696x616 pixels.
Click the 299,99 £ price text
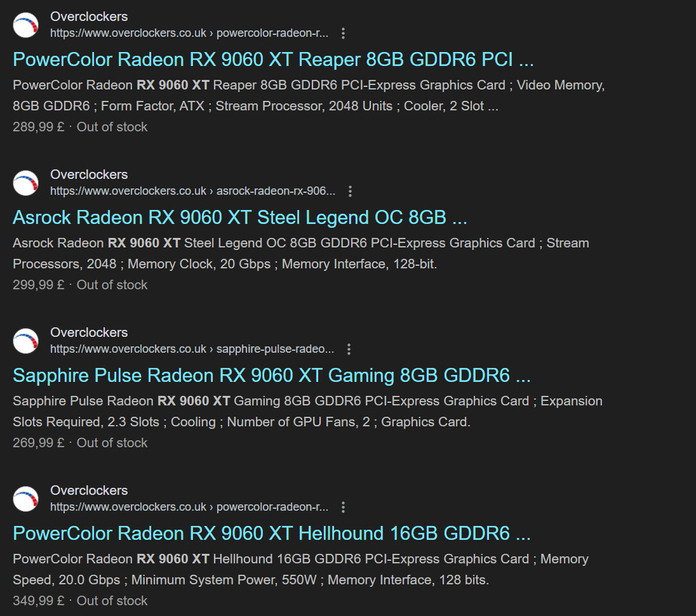pos(39,285)
